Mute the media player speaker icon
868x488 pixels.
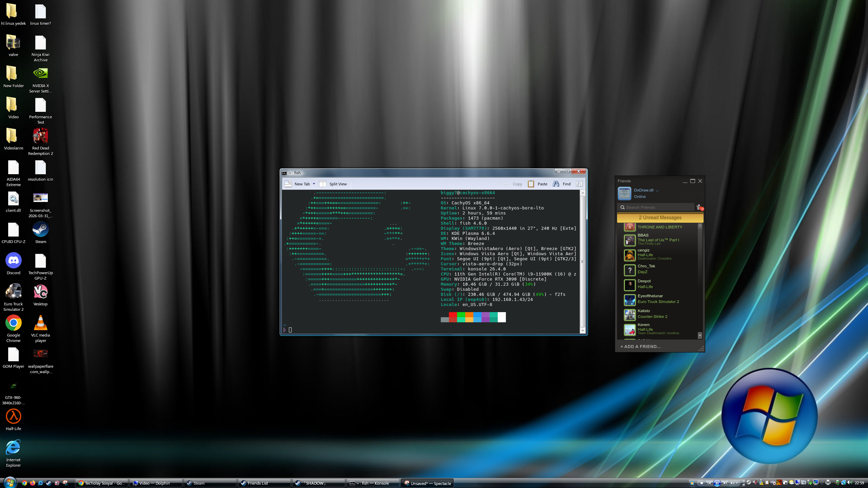tap(732, 483)
